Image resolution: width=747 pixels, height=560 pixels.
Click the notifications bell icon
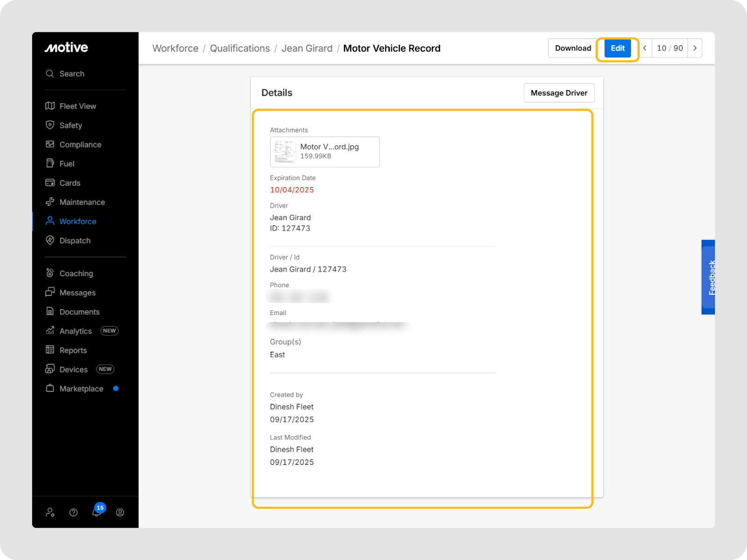97,512
